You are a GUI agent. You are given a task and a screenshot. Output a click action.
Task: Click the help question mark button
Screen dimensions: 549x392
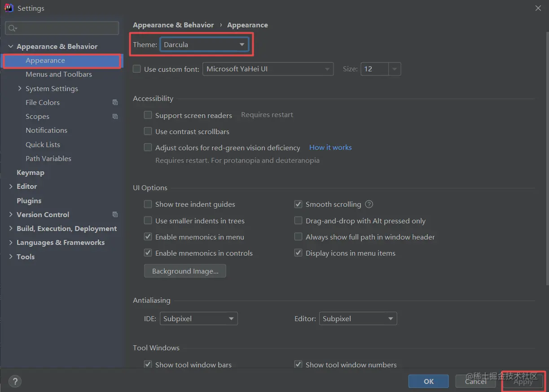[15, 381]
